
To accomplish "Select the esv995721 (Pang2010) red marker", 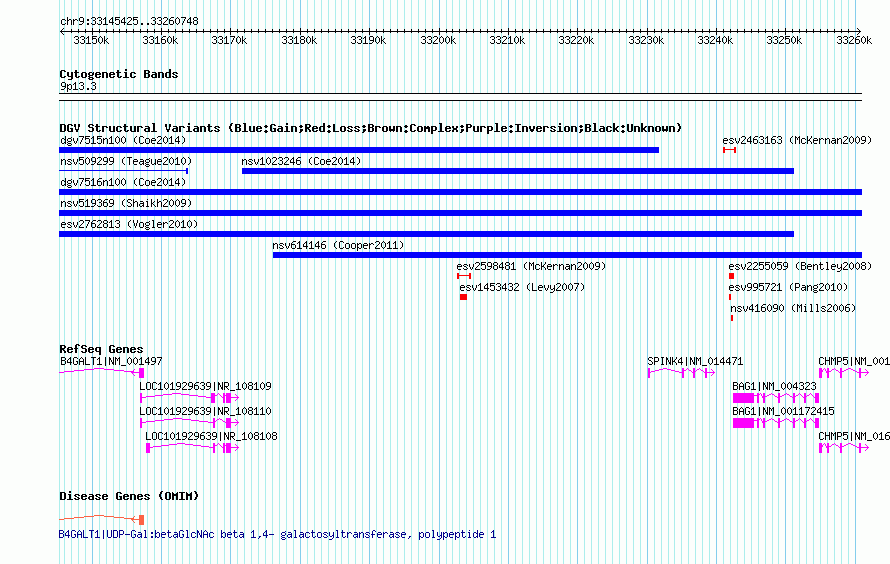I will click(730, 297).
